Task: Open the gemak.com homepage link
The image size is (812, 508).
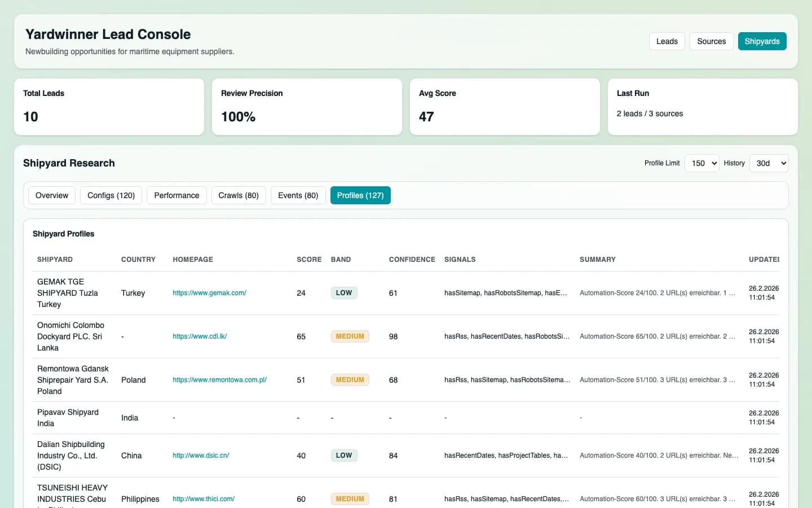Action: 209,293
